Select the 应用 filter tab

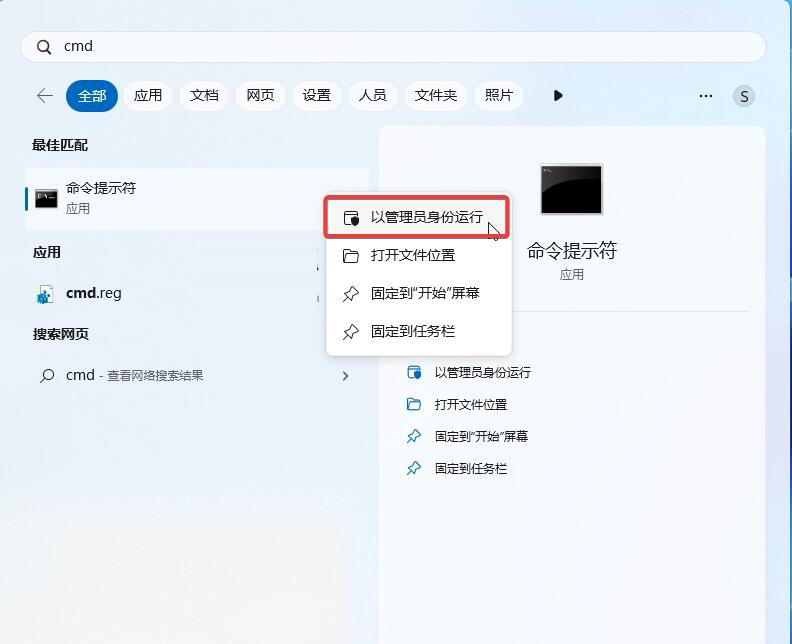click(x=148, y=95)
